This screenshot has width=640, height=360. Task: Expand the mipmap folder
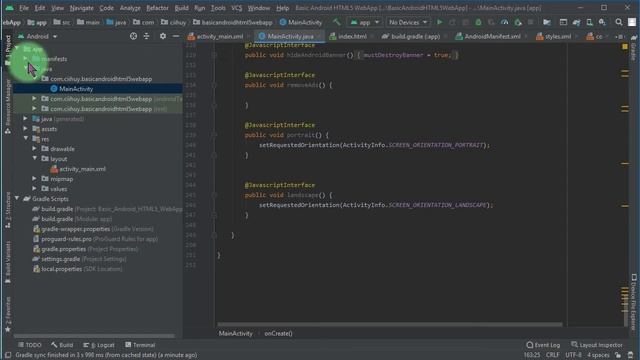(x=35, y=179)
